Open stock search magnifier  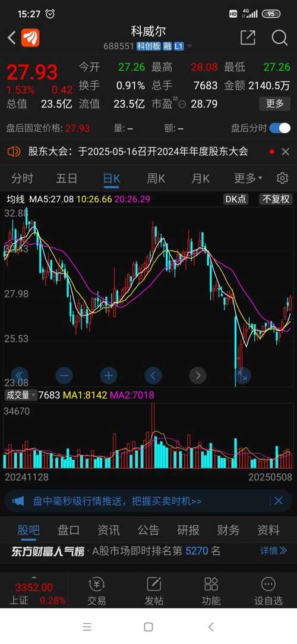280,37
